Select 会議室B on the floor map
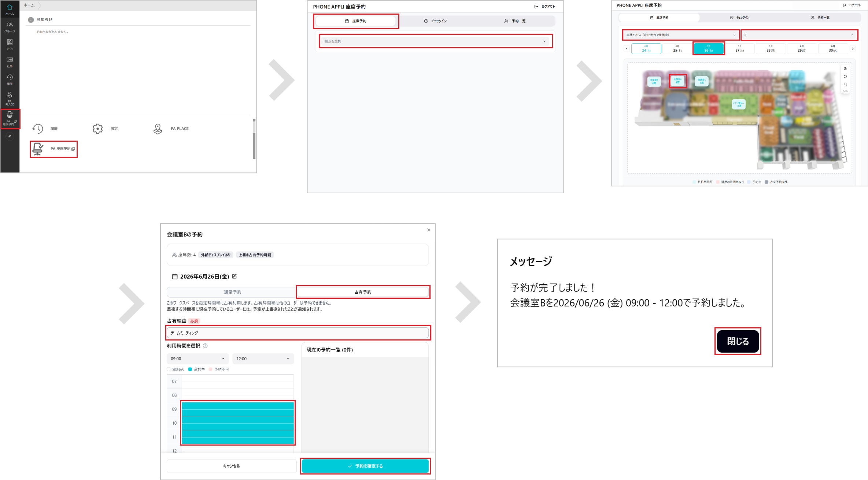Screen dimensions: 868x480 [678, 81]
